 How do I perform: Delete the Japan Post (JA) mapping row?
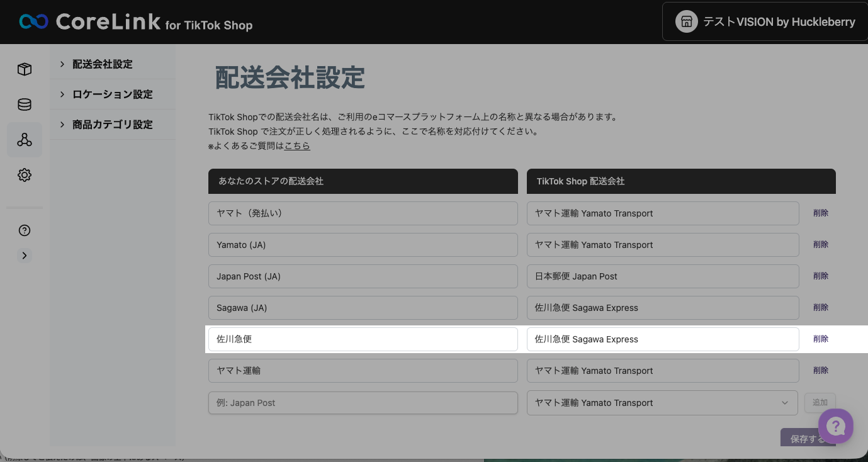click(x=821, y=276)
